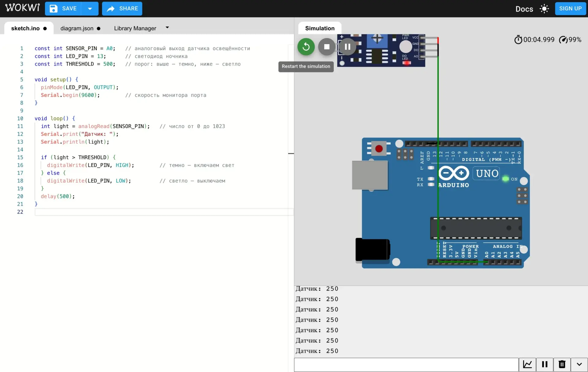Click the last 'Датчик: 250' output line

click(317, 351)
